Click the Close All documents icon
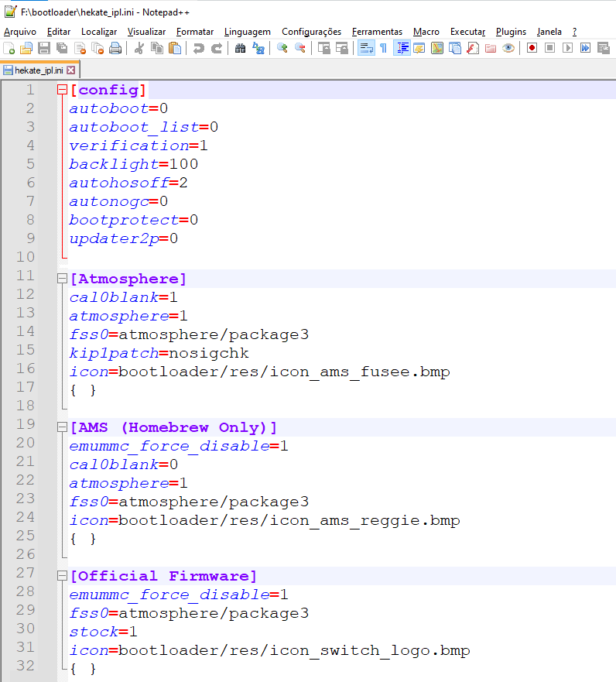This screenshot has width=616, height=682. [x=98, y=48]
